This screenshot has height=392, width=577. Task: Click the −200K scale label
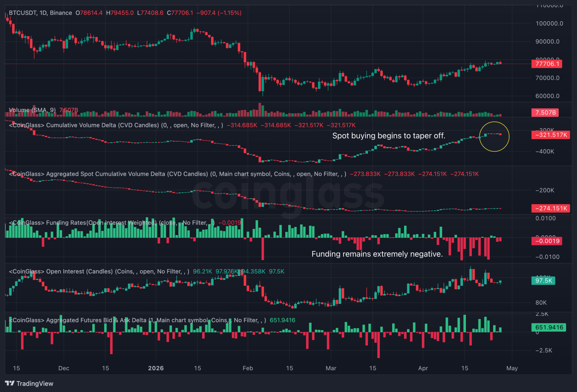pos(545,190)
